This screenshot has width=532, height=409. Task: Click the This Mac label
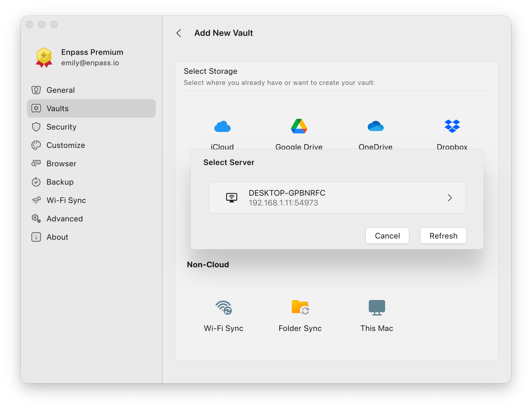tap(377, 328)
